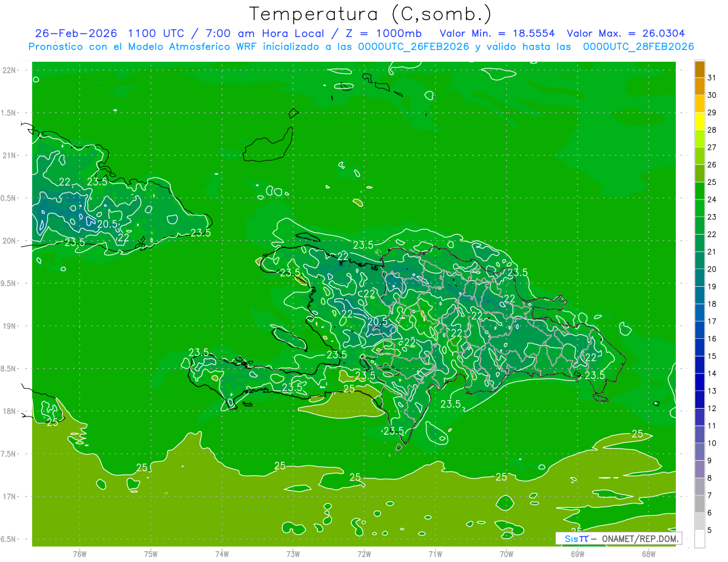Click the "76W" longitude axis label
728x562 pixels.
79,554
